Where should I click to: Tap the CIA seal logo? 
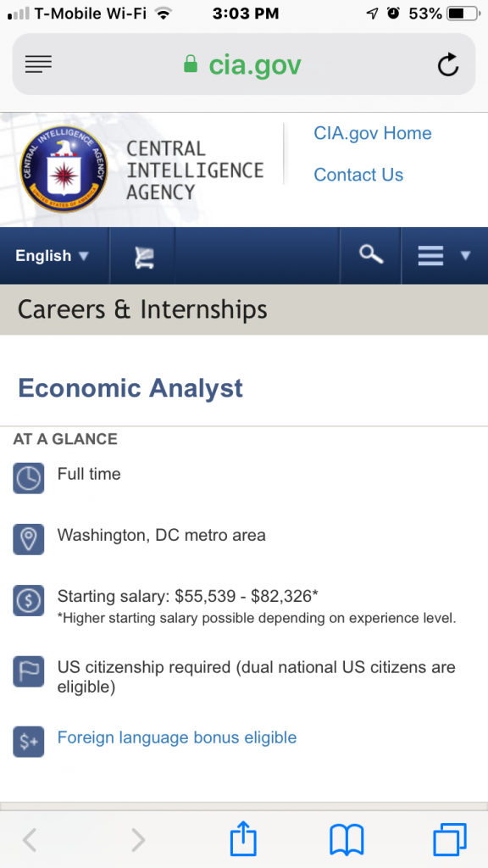tap(64, 170)
